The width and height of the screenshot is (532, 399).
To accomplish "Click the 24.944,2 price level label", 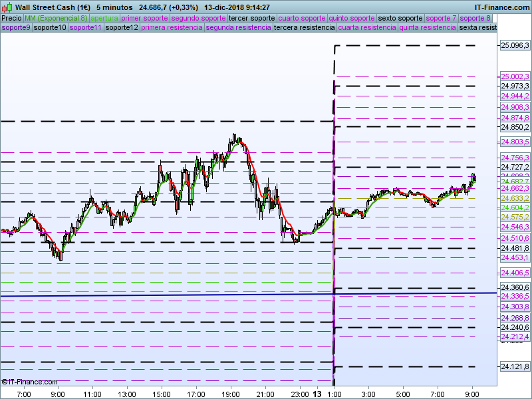I will [515, 96].
